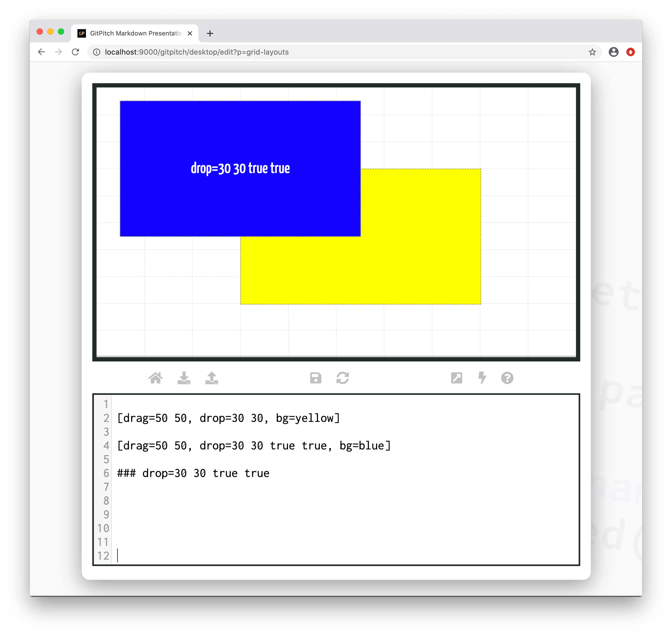Reload the page in browser
Viewport: 672px width, 636px height.
[x=75, y=52]
